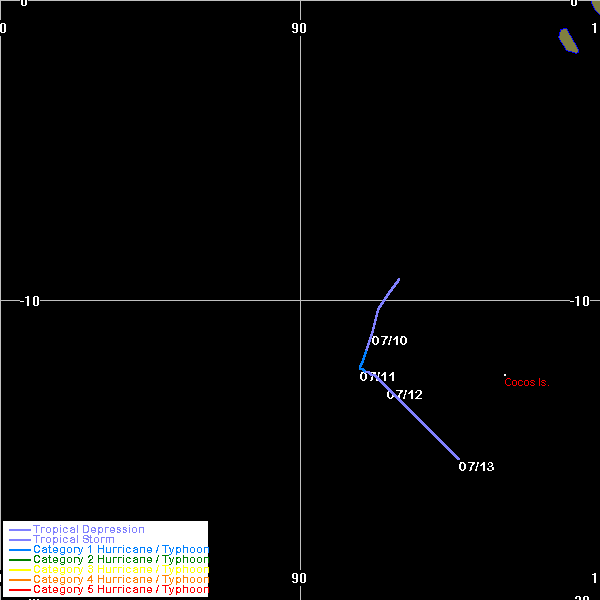Screen dimensions: 600x600
Task: Click the olive island in the top-right corner
Action: 568,40
